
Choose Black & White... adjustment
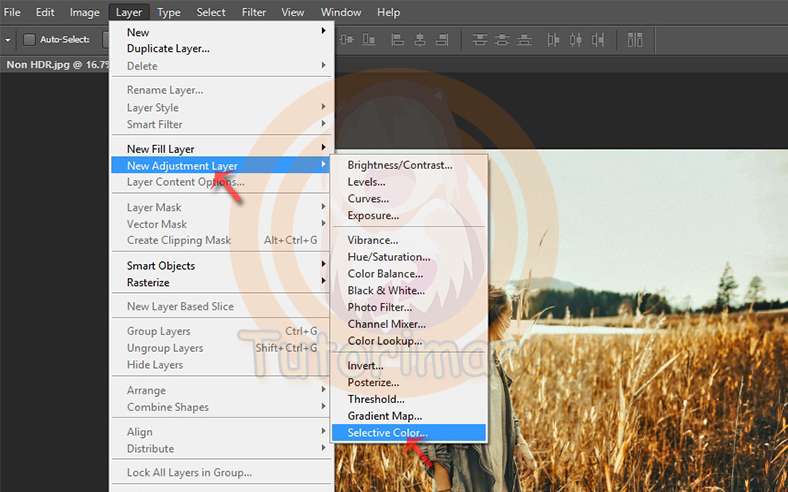[x=409, y=290]
